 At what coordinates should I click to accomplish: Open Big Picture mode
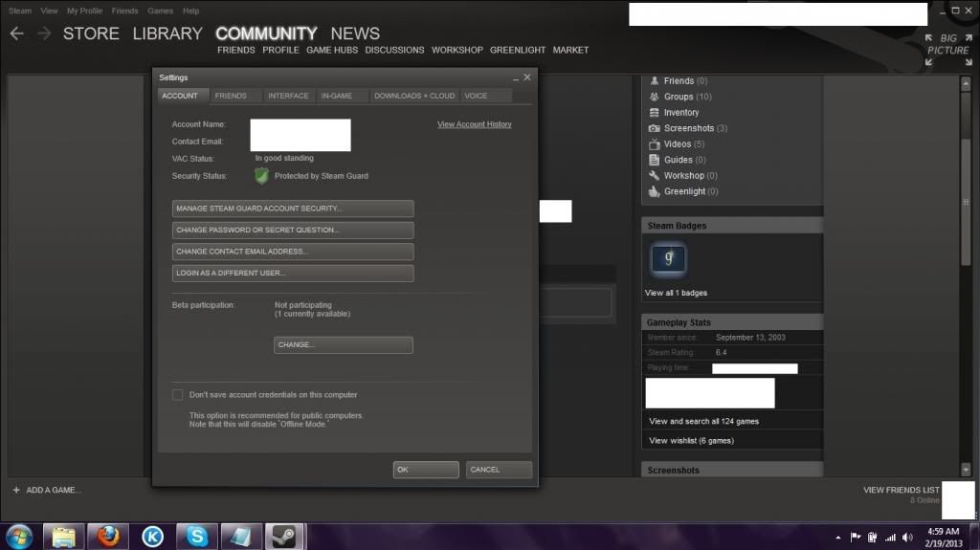click(948, 50)
